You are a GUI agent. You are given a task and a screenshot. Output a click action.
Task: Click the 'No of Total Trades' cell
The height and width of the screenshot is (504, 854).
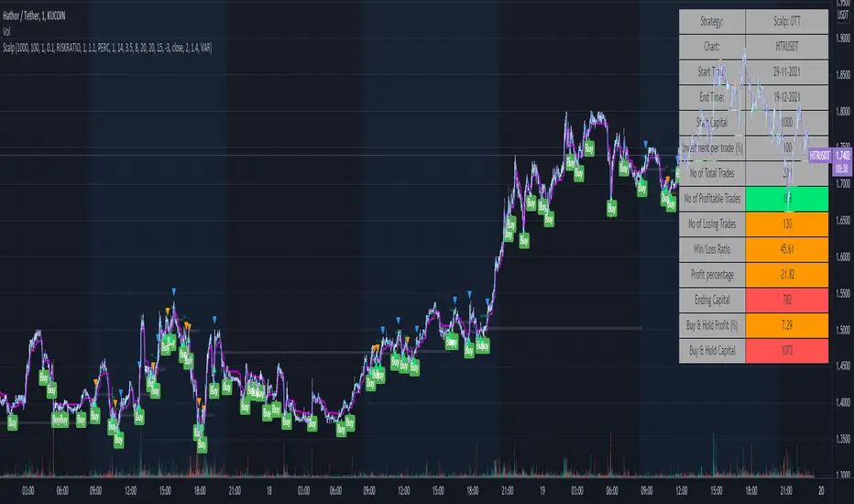pyautogui.click(x=712, y=173)
